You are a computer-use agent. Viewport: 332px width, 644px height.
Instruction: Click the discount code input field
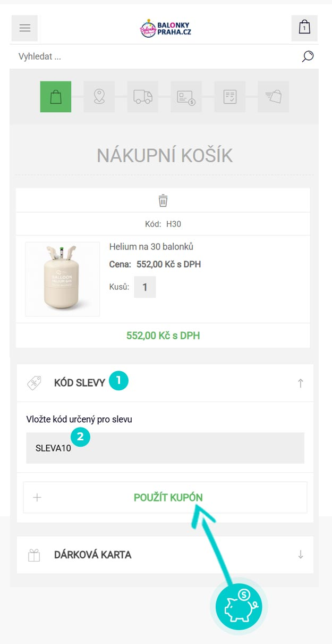pyautogui.click(x=165, y=448)
